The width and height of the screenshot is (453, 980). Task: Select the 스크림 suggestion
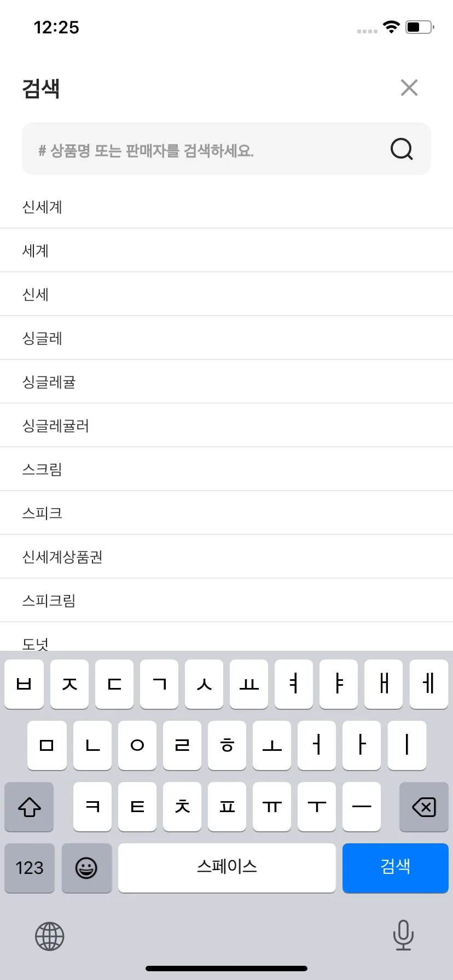point(226,469)
